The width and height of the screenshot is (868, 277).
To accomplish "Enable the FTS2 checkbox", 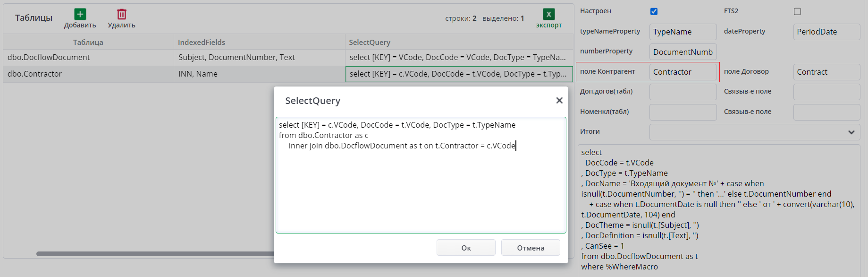I will [797, 11].
